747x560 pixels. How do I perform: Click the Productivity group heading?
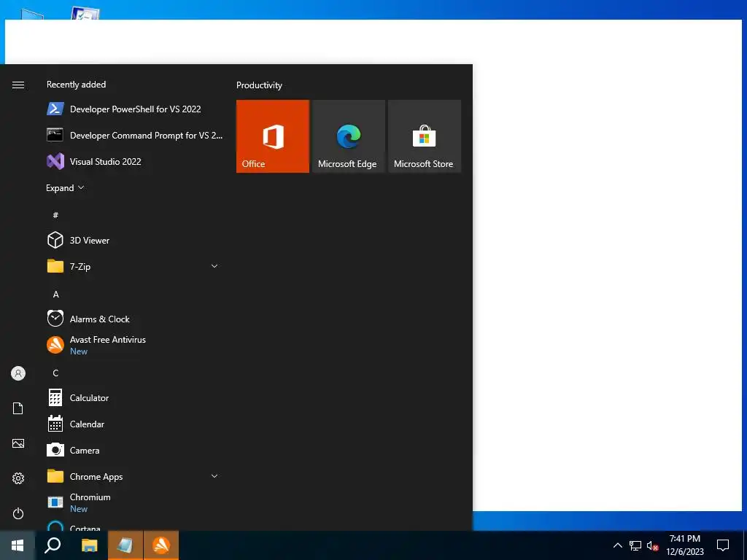259,85
